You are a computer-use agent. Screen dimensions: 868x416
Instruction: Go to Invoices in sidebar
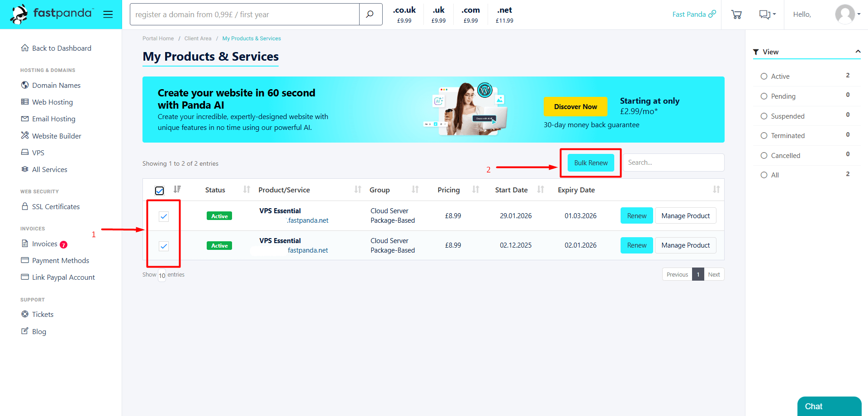click(x=44, y=244)
